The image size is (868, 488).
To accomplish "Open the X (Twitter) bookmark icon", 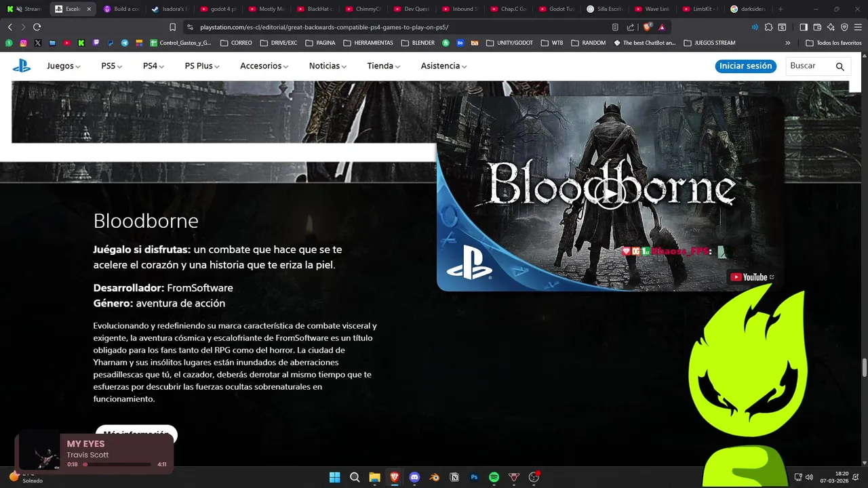I will (x=37, y=43).
